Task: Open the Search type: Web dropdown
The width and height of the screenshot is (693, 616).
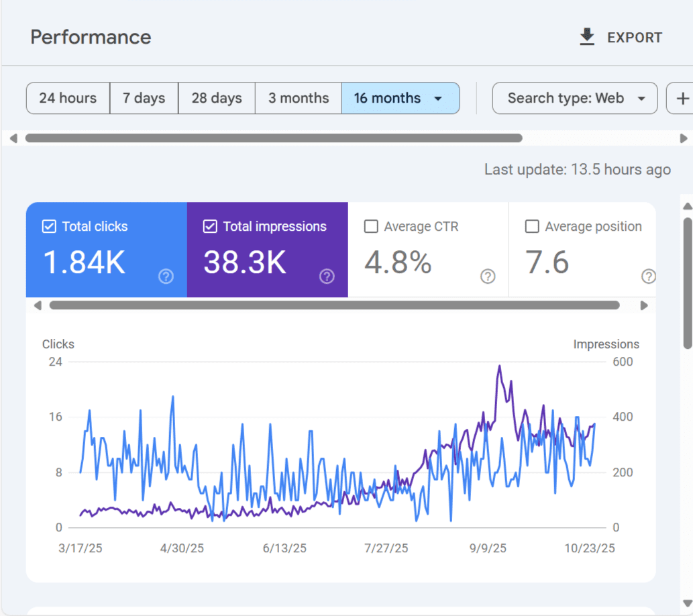Action: tap(575, 99)
